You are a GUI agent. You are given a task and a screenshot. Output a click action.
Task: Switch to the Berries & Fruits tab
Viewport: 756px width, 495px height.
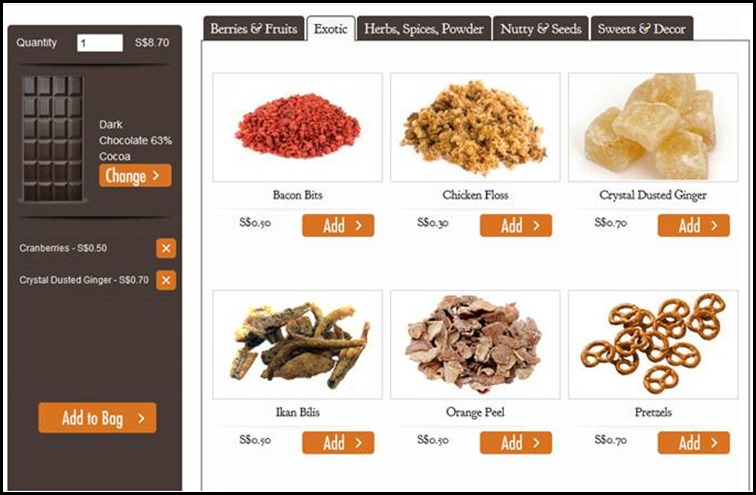point(254,29)
